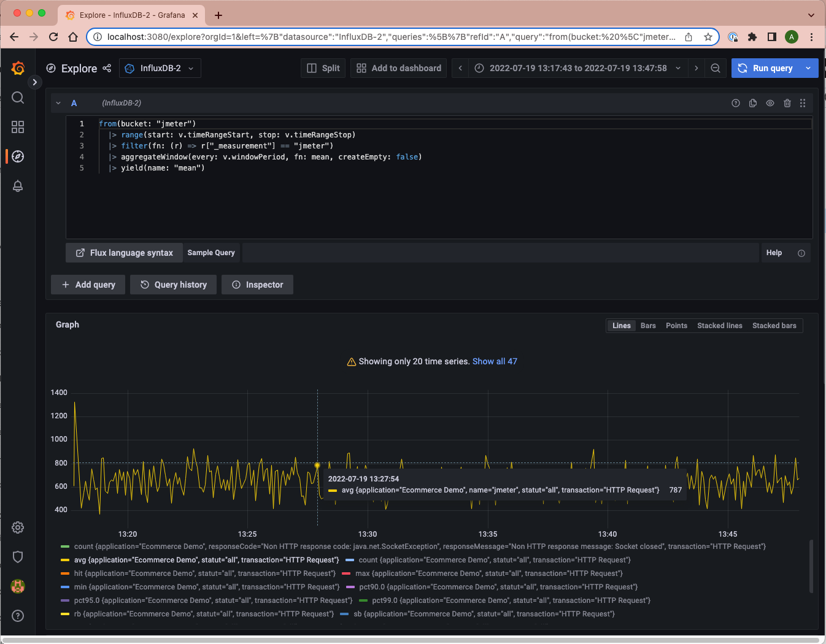The width and height of the screenshot is (826, 644).
Task: Select the Points graph style
Action: pyautogui.click(x=676, y=326)
